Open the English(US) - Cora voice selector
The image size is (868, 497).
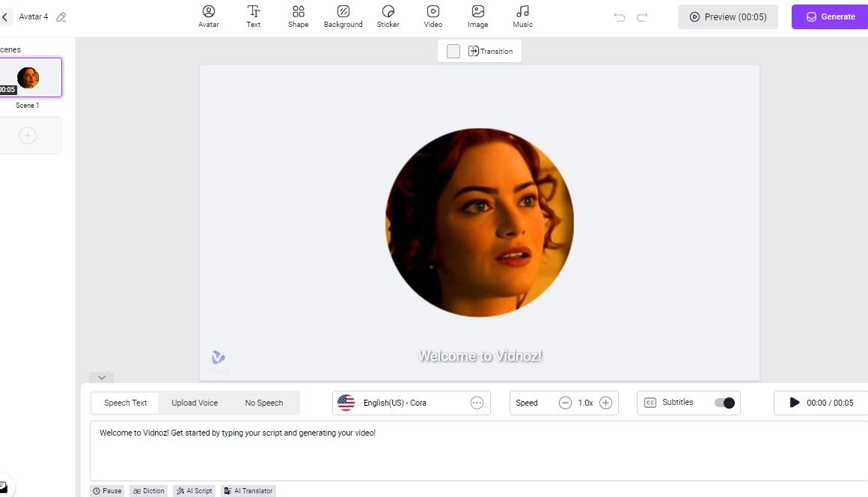point(411,403)
